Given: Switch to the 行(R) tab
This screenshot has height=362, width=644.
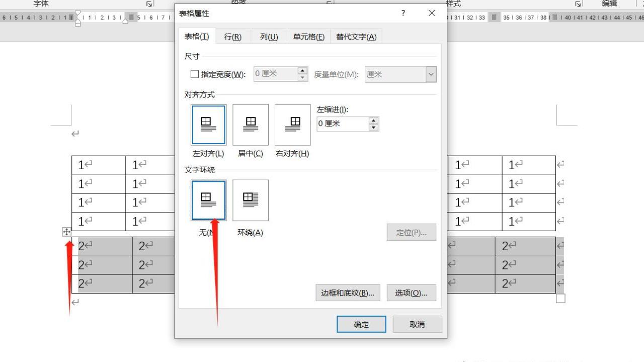Looking at the screenshot, I should click(233, 37).
